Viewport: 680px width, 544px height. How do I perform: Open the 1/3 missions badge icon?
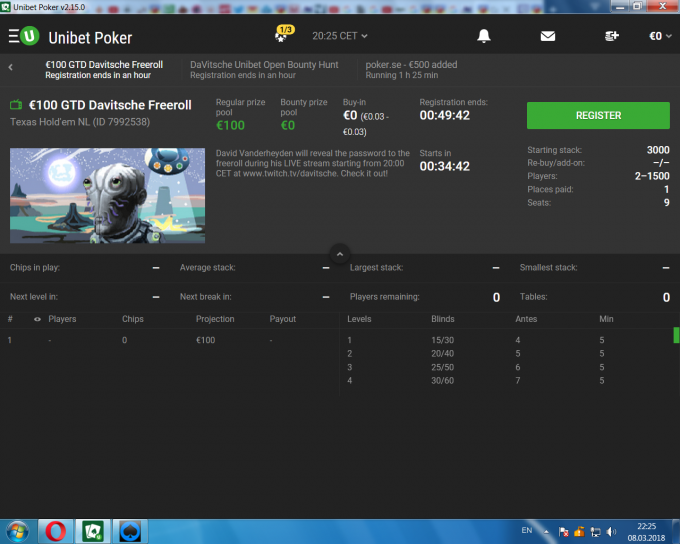(x=284, y=34)
